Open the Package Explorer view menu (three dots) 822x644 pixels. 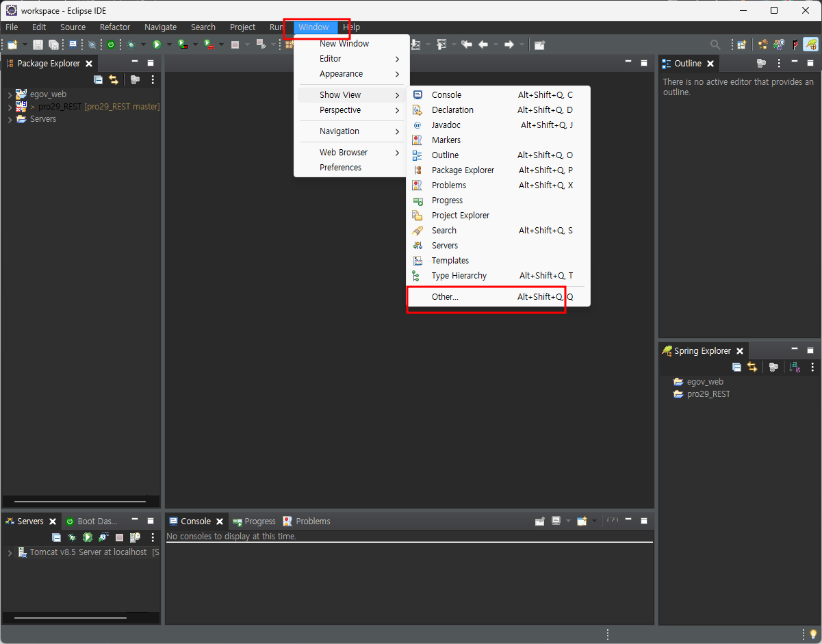pos(153,80)
